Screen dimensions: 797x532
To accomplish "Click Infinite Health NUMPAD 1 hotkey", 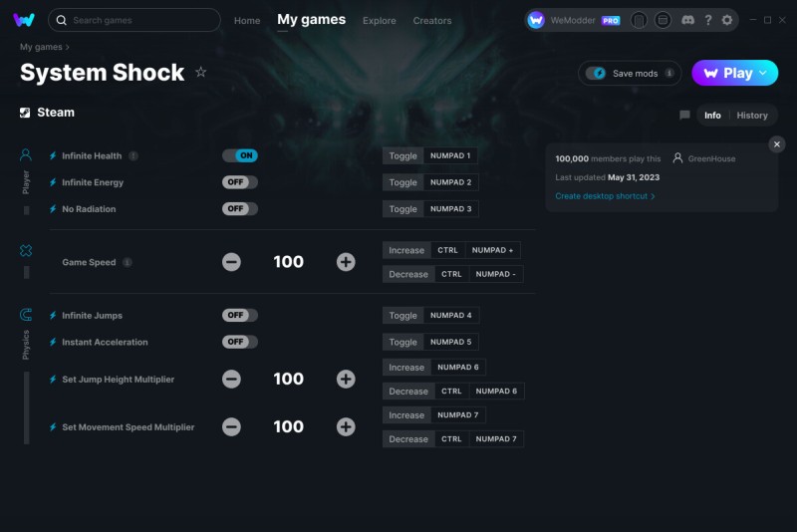I will click(450, 155).
